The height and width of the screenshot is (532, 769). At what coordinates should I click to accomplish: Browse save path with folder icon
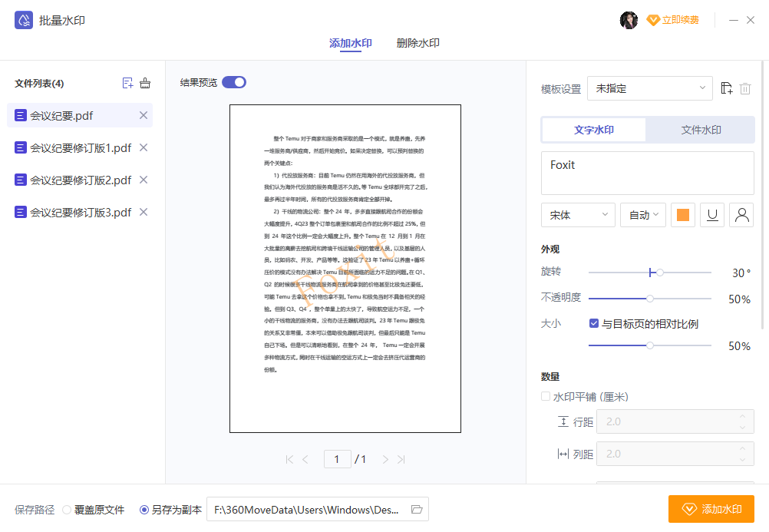pos(417,509)
